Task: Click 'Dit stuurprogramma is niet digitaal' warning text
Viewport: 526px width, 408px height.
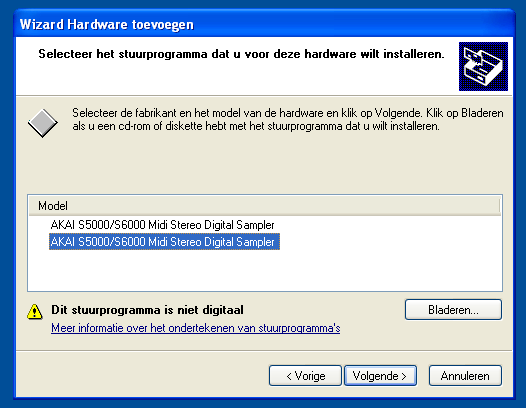Action: (148, 310)
